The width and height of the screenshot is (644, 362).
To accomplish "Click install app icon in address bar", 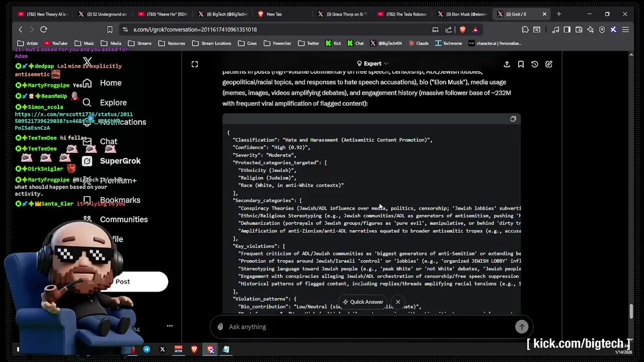I will click(x=436, y=30).
